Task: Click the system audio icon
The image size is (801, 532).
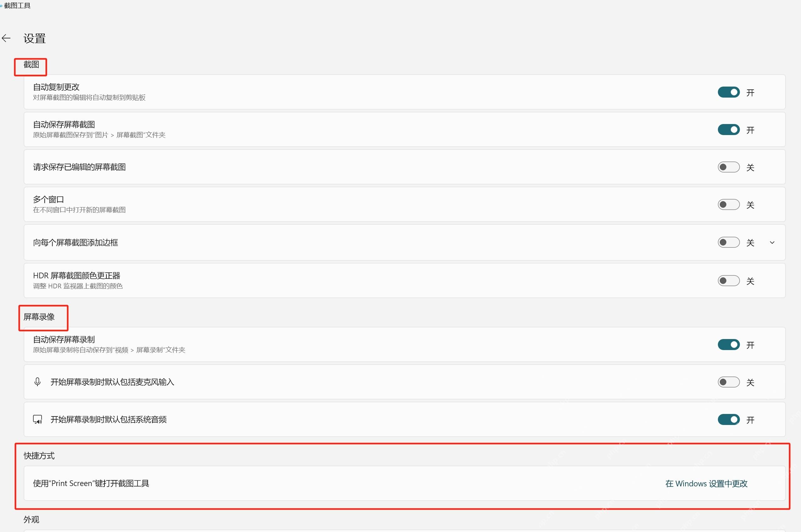Action: [x=38, y=419]
